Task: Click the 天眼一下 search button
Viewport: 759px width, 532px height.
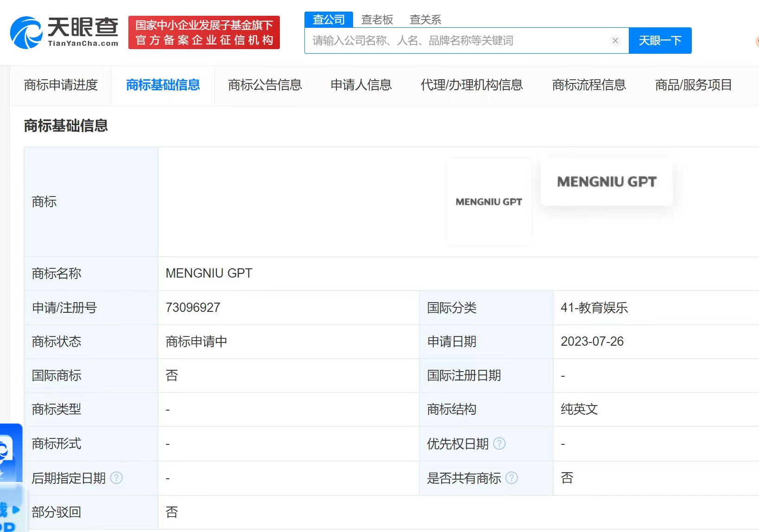Action: pyautogui.click(x=660, y=41)
